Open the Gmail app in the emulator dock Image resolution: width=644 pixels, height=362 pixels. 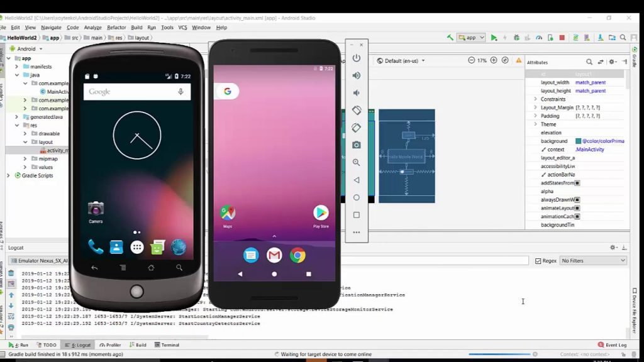click(274, 255)
